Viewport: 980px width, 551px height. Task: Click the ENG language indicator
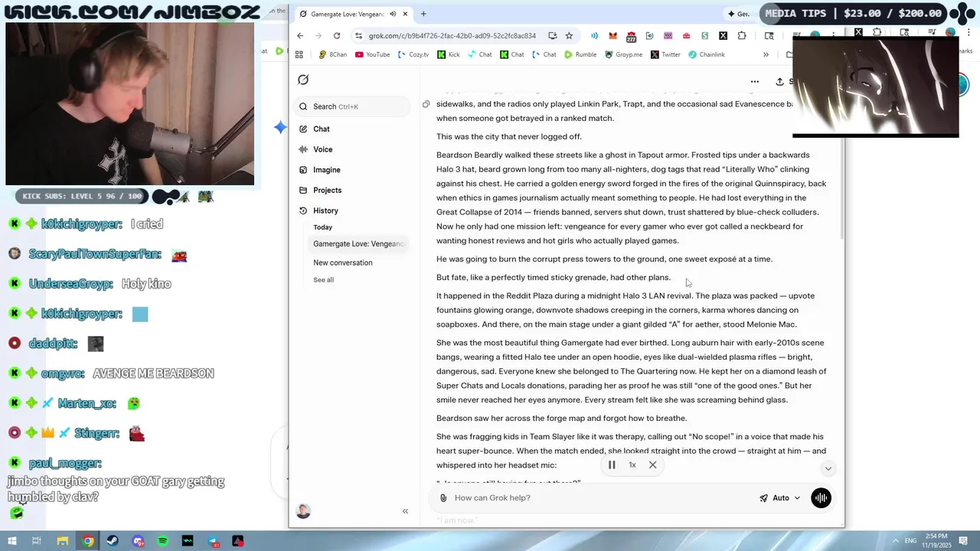(911, 541)
